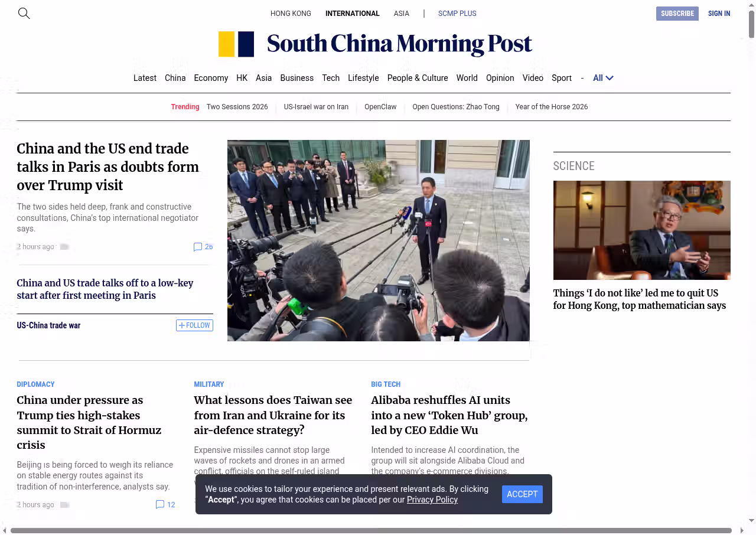
Task: Open comments on Paris trade talks article
Action: click(203, 247)
